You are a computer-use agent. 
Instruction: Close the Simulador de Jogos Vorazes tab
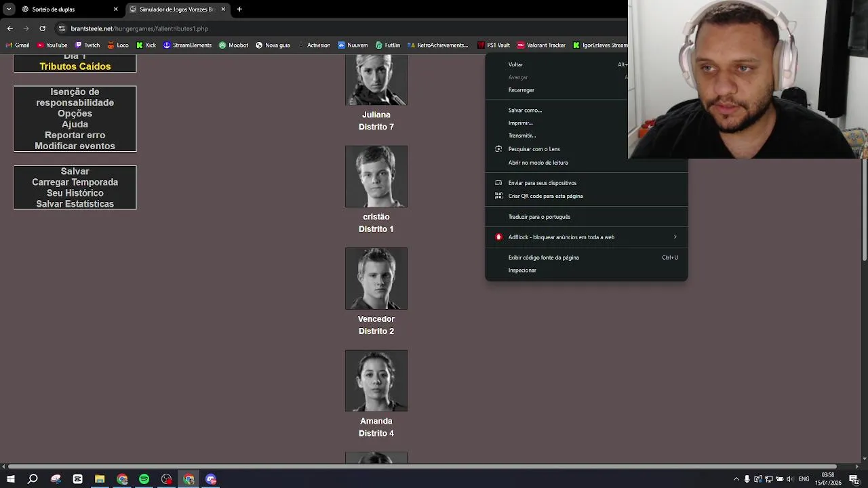223,9
